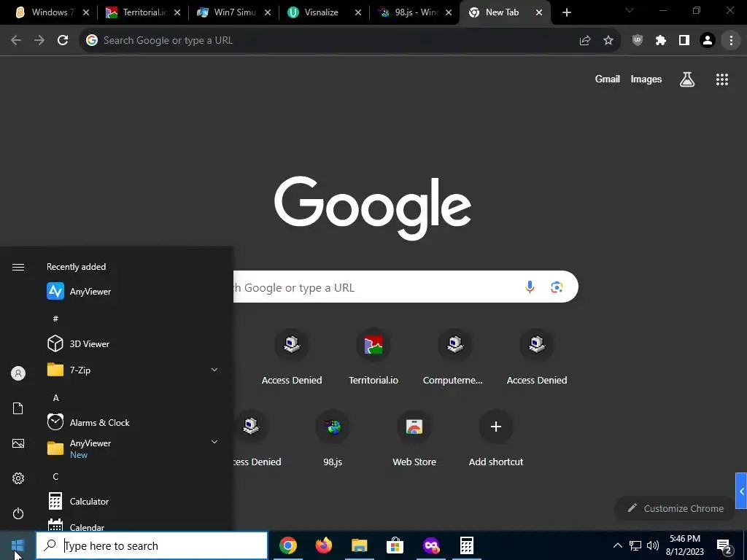The image size is (747, 560).
Task: Open 3D Viewer app
Action: pyautogui.click(x=134, y=343)
